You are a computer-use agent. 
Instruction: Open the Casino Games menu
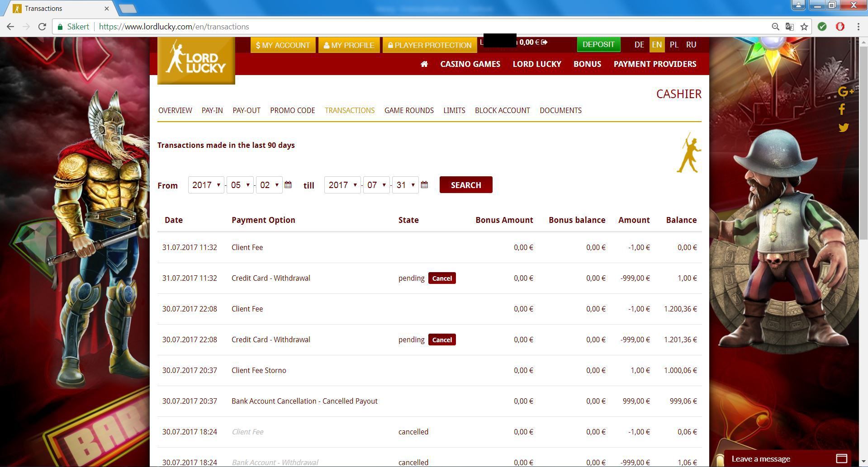(x=470, y=64)
